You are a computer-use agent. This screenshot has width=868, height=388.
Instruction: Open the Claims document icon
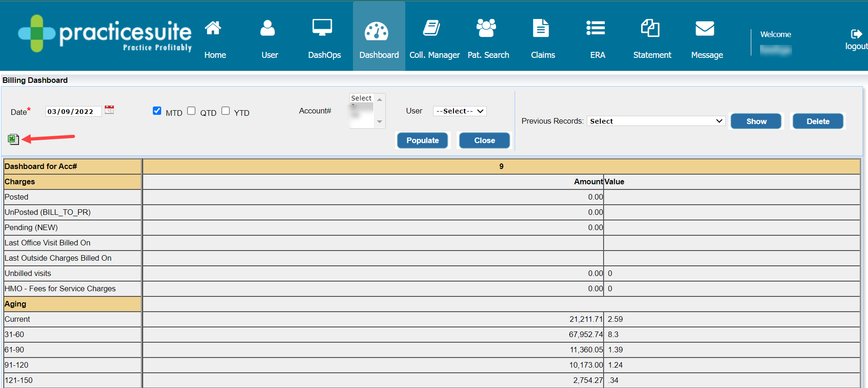(x=541, y=28)
